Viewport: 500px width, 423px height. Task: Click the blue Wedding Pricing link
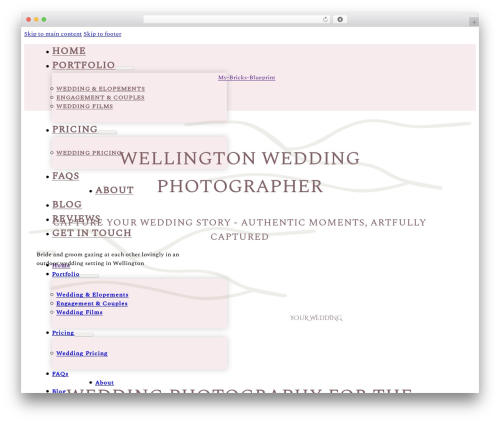[x=82, y=353]
